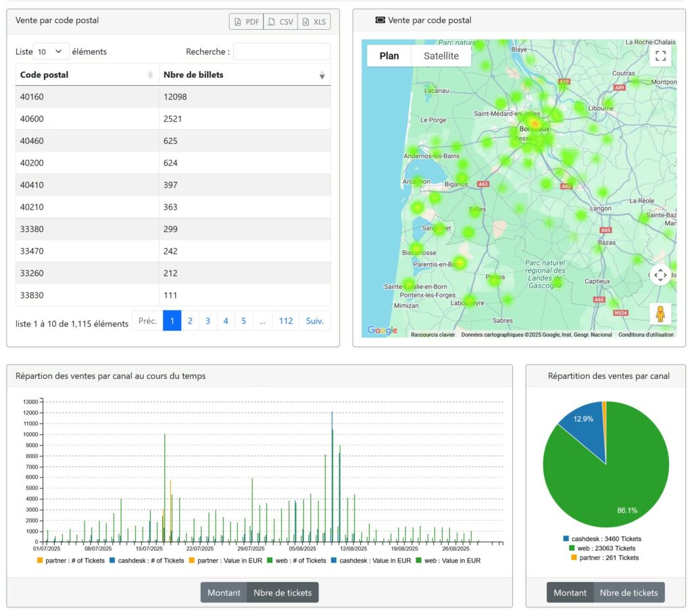This screenshot has width=692, height=616.
Task: Open the Liste 10 elements dropdown
Action: [x=51, y=51]
